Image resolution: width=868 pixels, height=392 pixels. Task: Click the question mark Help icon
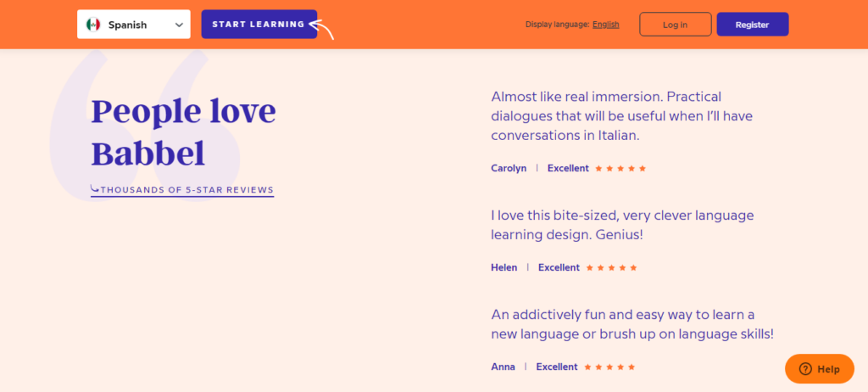pyautogui.click(x=805, y=369)
